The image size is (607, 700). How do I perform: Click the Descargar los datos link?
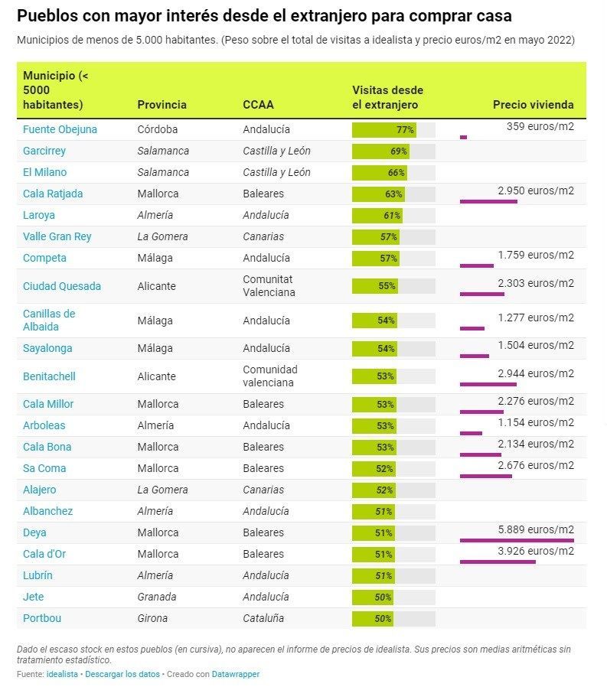pos(122,674)
